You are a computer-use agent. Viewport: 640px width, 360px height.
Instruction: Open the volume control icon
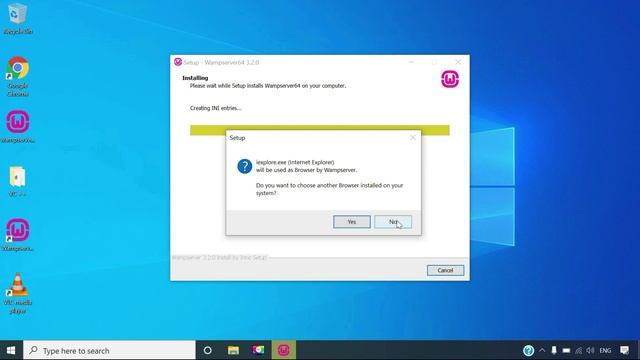(x=590, y=350)
